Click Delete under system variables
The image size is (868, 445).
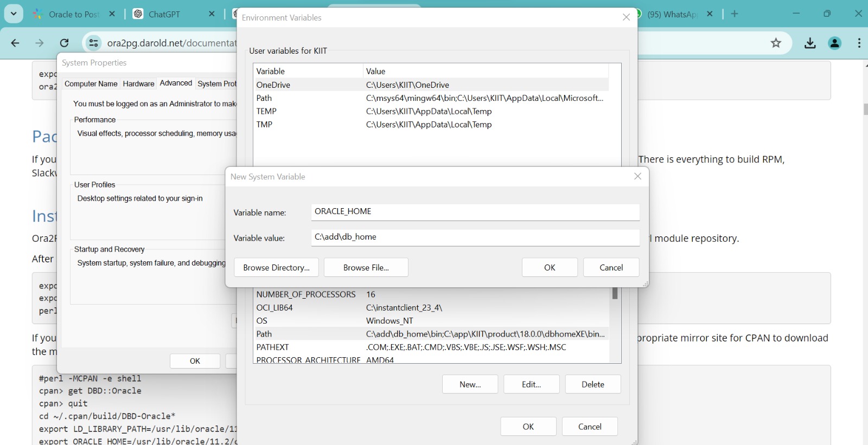(593, 384)
